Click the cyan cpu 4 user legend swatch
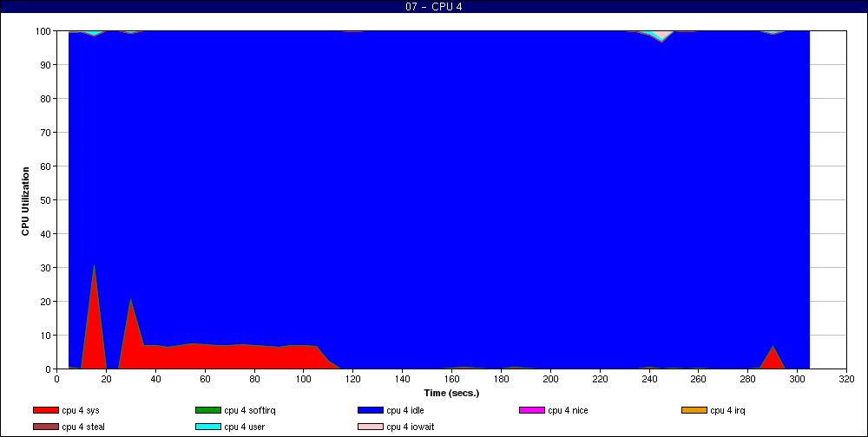Screen dimensions: 868x437 pos(207,427)
